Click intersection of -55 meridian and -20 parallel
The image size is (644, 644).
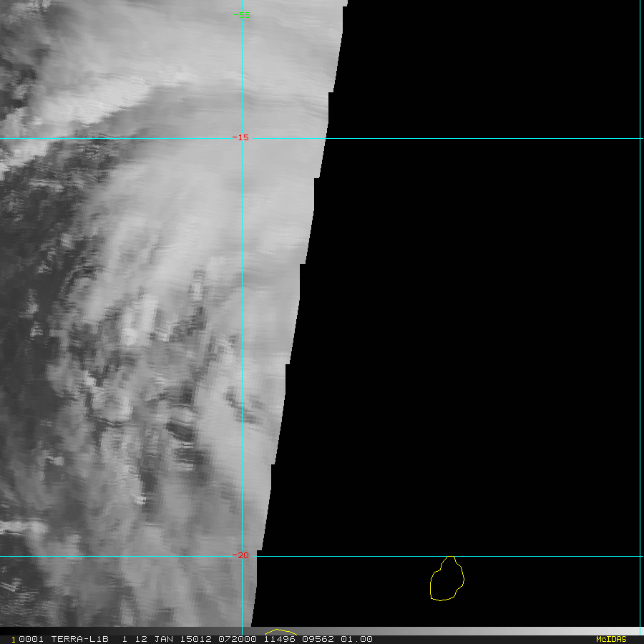(242, 556)
